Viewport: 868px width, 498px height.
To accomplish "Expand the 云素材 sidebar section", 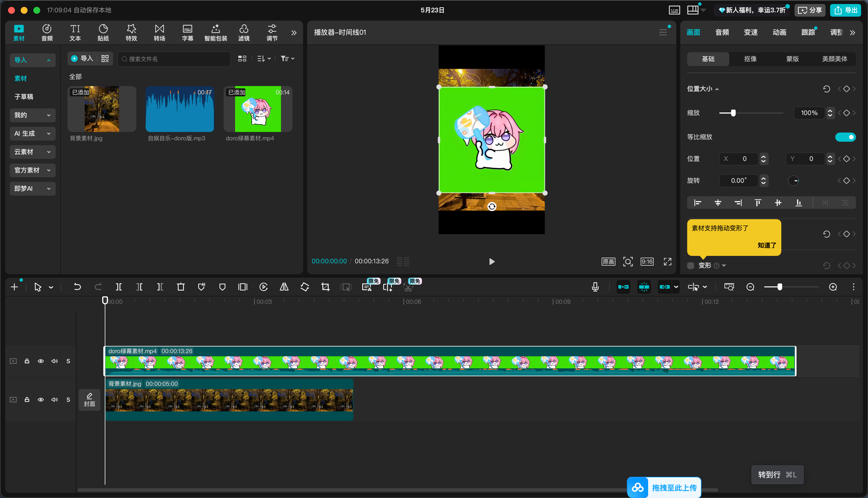I will point(32,152).
